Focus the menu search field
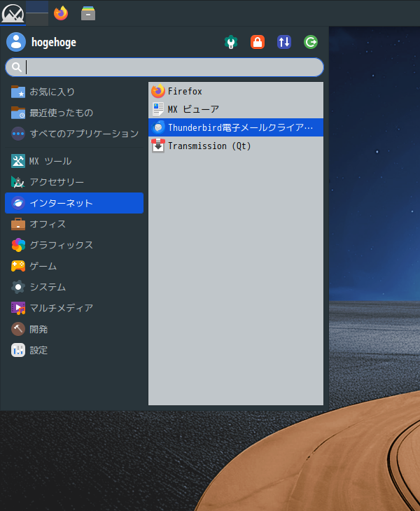This screenshot has width=420, height=511. pos(164,67)
